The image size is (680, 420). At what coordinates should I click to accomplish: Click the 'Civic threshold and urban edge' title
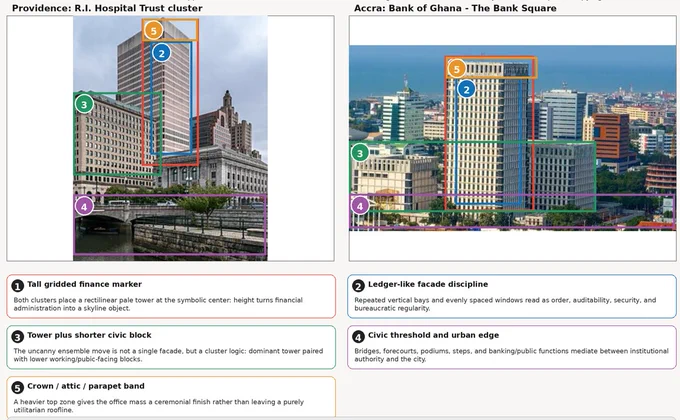[434, 335]
